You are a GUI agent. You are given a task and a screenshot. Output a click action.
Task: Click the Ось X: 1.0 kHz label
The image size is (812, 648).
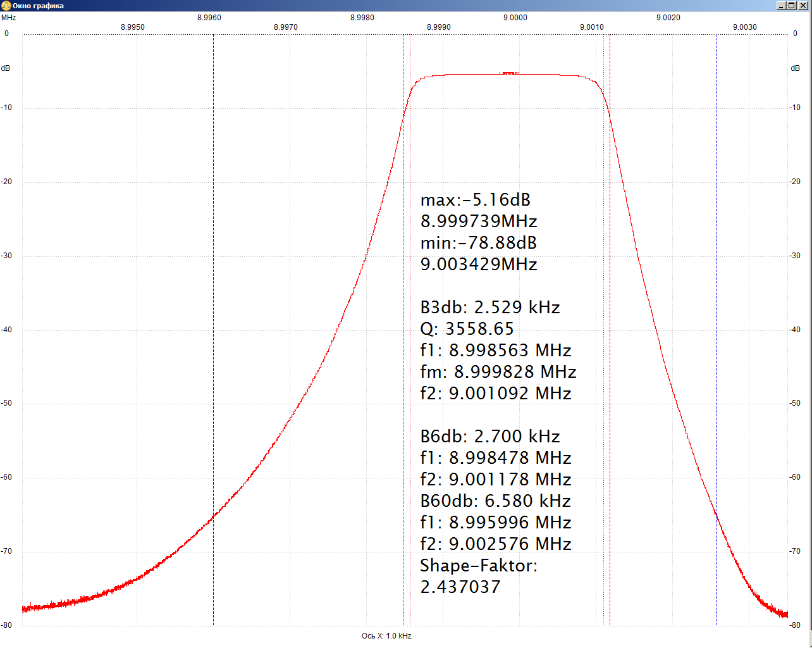coord(386,636)
